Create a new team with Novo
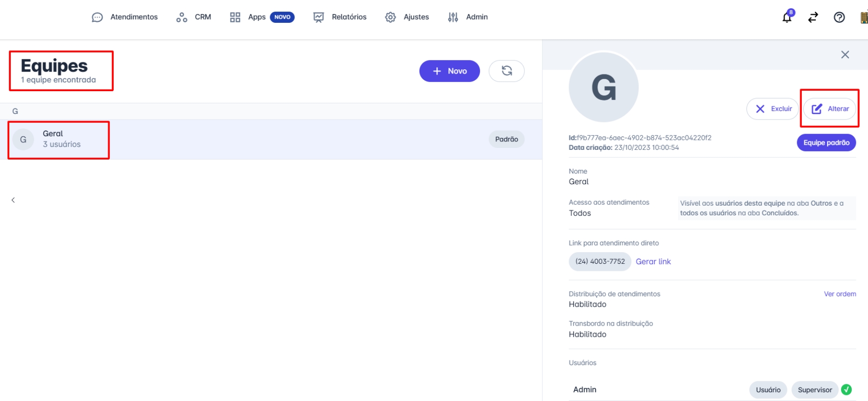 pos(449,71)
